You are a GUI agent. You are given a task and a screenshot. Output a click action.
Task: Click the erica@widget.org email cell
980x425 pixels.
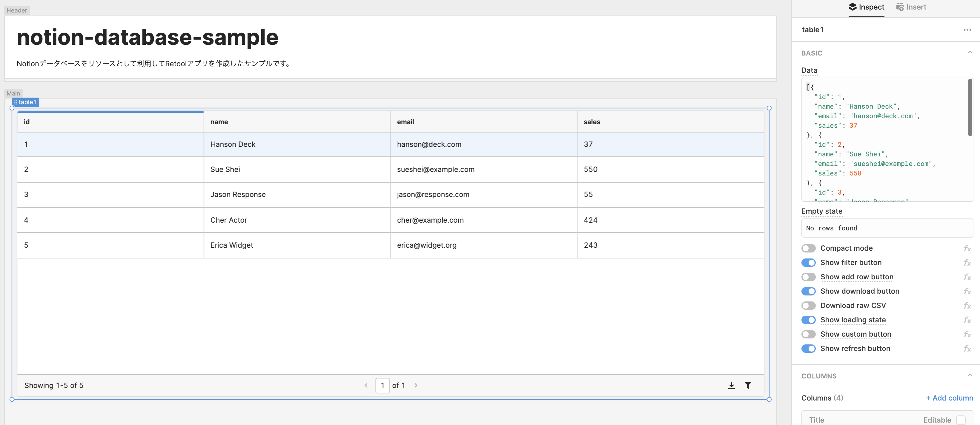click(x=483, y=245)
